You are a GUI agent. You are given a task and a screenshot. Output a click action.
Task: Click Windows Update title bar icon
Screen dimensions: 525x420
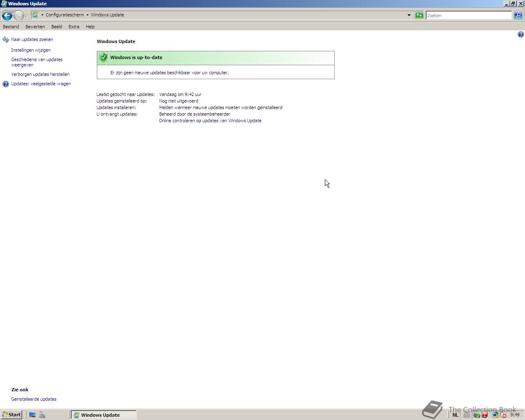pos(4,3)
